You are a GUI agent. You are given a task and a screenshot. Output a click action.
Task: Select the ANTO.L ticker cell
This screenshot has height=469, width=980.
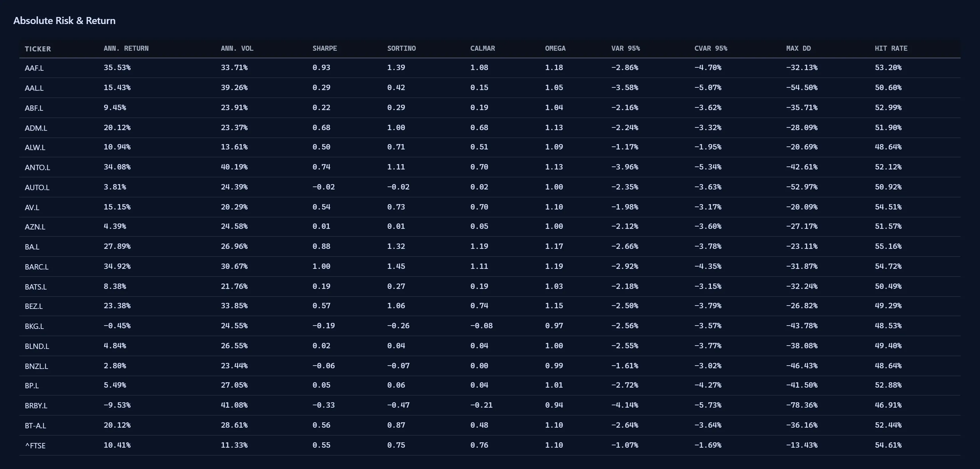coord(37,167)
